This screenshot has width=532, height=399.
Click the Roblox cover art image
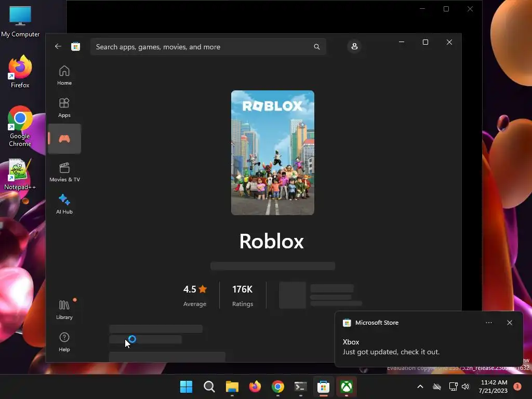click(x=272, y=153)
